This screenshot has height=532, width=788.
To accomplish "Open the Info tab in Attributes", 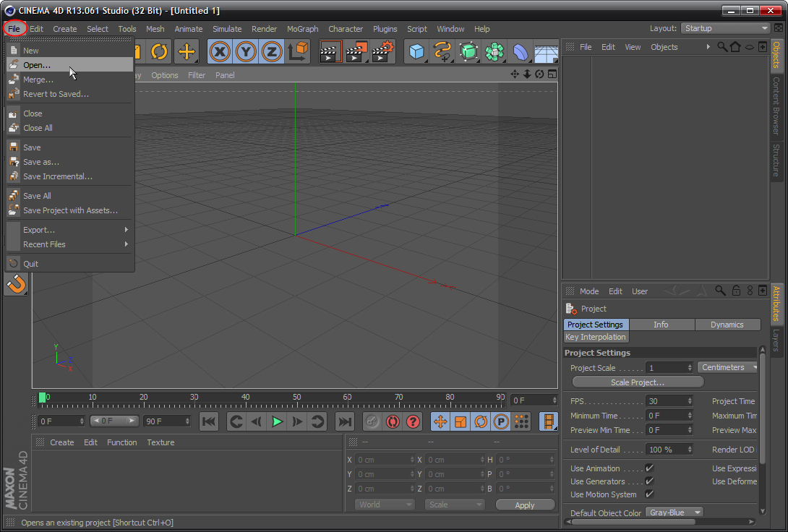I will pyautogui.click(x=661, y=325).
